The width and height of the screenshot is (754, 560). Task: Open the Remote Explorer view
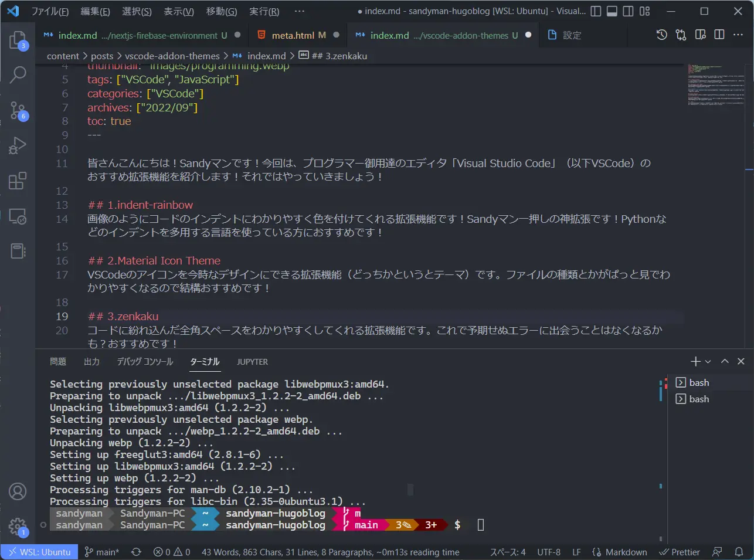18,216
